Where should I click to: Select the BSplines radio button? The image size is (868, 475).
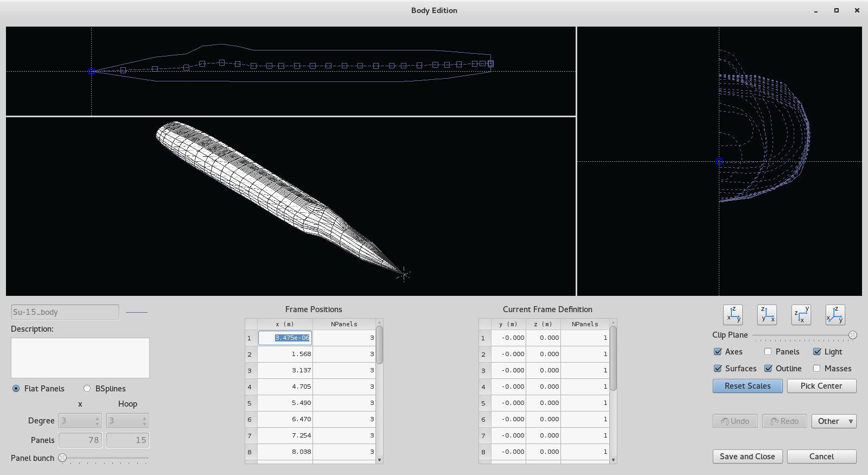tap(87, 389)
